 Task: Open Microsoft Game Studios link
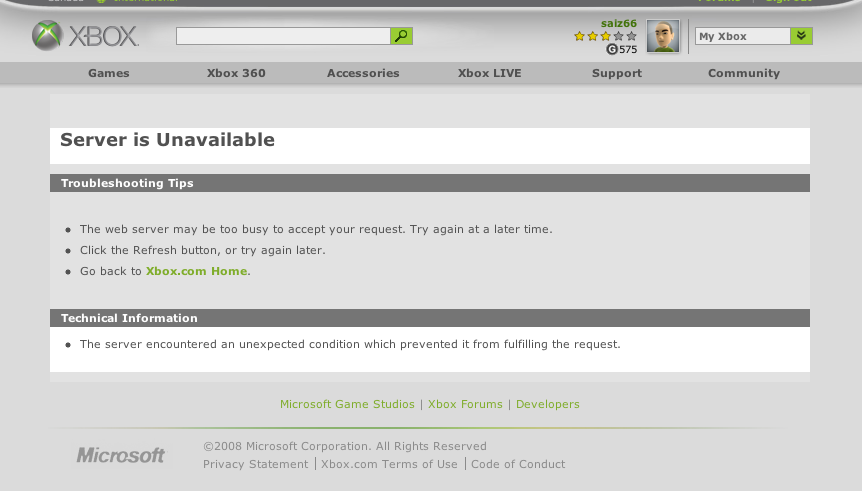coord(347,404)
